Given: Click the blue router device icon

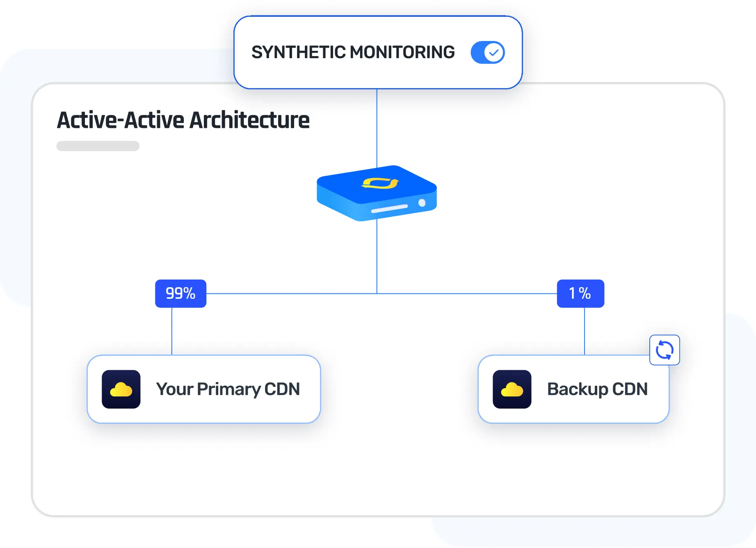Looking at the screenshot, I should coord(377,193).
